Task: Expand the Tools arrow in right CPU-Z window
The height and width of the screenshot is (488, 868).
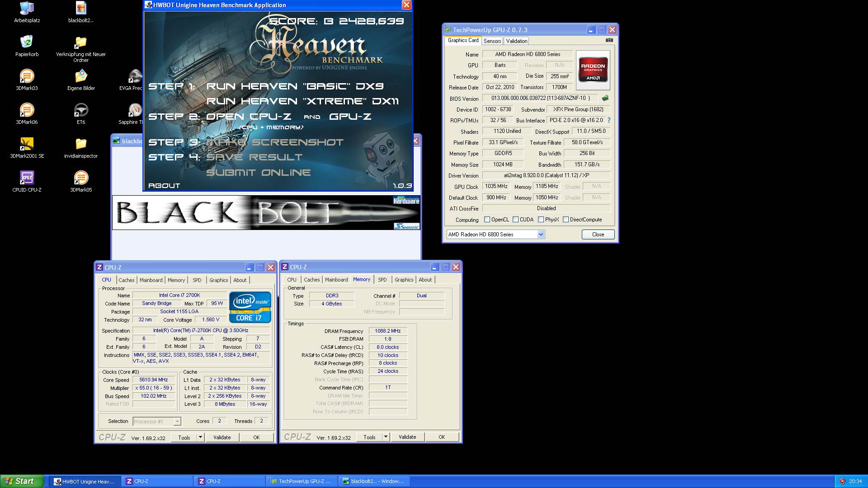Action: coord(386,437)
